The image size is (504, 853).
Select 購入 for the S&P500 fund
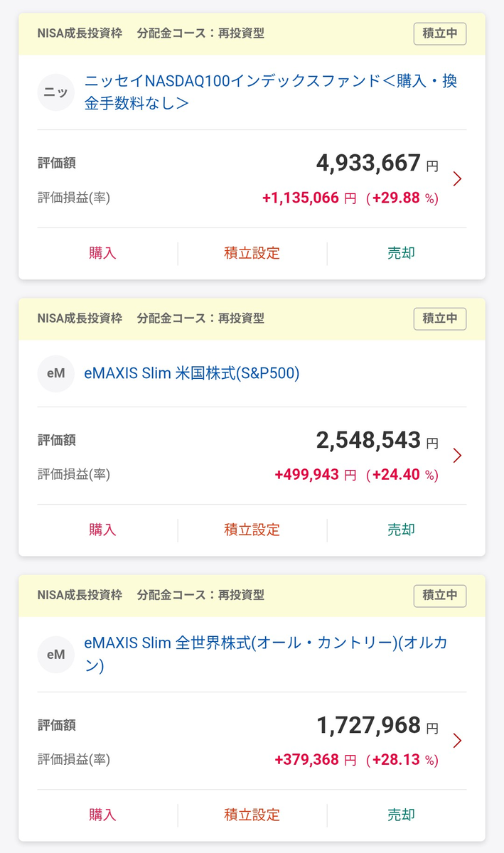(x=102, y=530)
